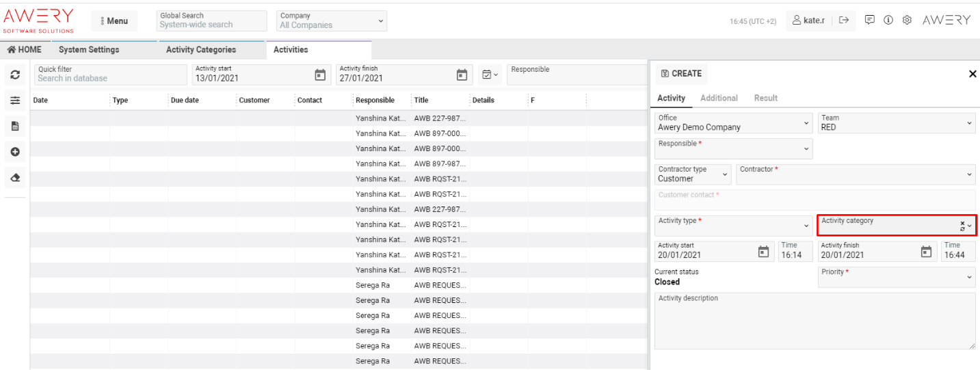
Task: Click the refresh icon in left sidebar
Action: [x=15, y=75]
